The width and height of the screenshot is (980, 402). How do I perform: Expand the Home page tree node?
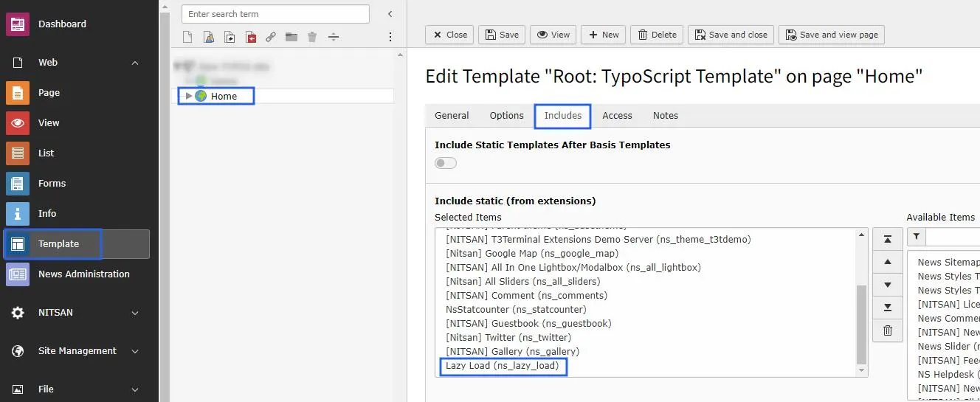(189, 96)
